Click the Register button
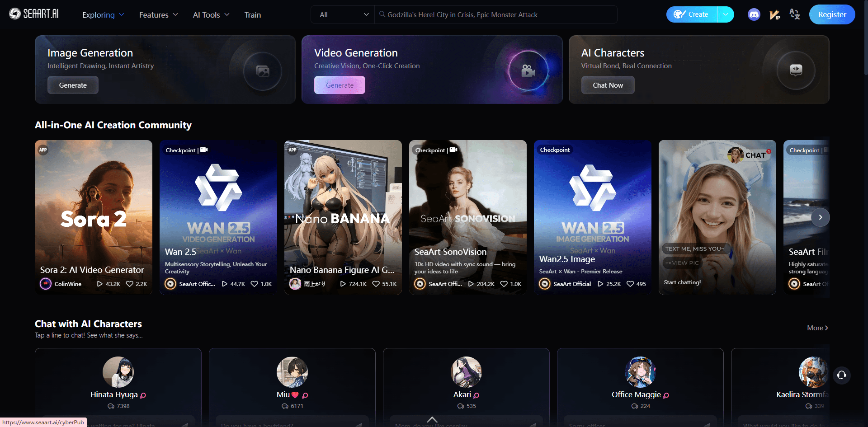 tap(832, 14)
